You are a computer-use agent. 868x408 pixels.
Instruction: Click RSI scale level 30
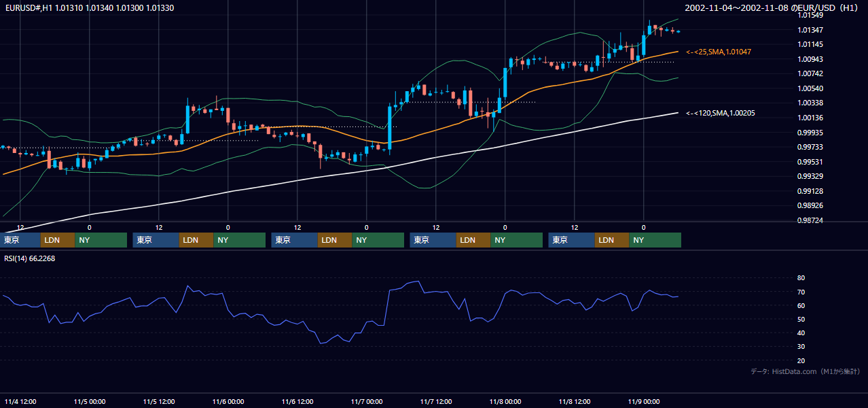click(x=801, y=347)
